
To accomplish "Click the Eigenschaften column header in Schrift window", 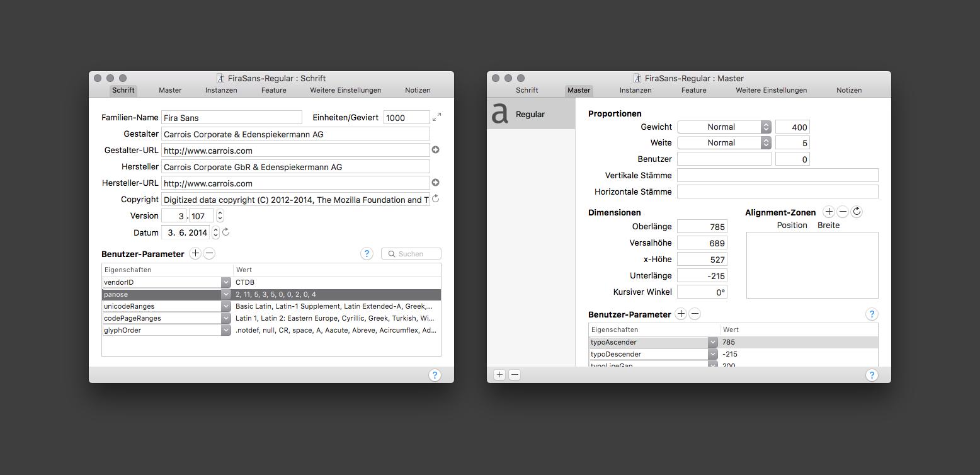I will [x=168, y=270].
